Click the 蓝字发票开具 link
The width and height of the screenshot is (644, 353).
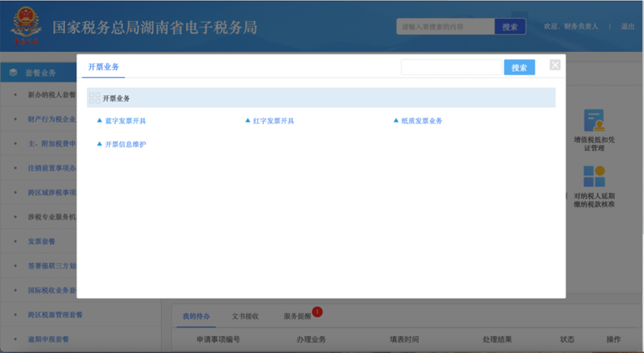click(126, 121)
